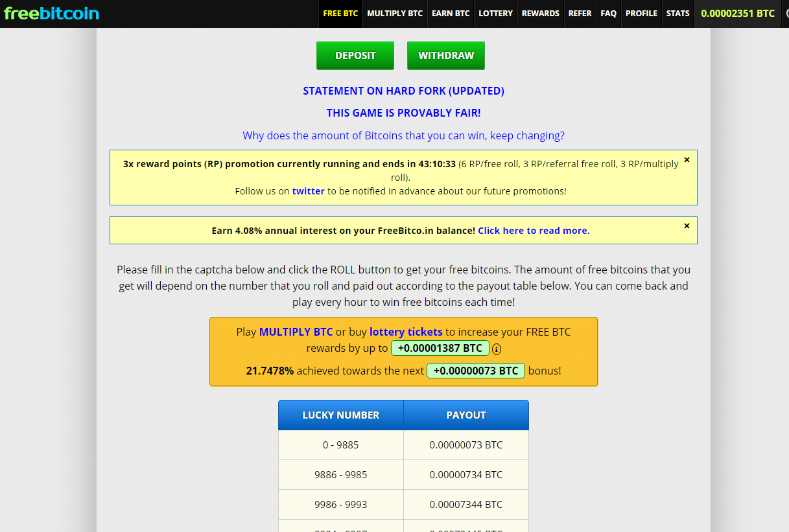The width and height of the screenshot is (789, 532).
Task: Select the REFER menu item
Action: (x=580, y=14)
